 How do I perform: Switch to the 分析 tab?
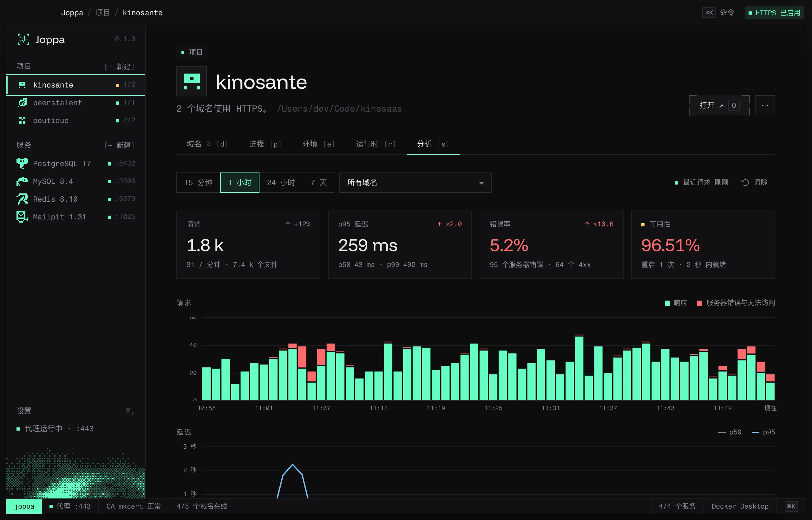[433, 144]
